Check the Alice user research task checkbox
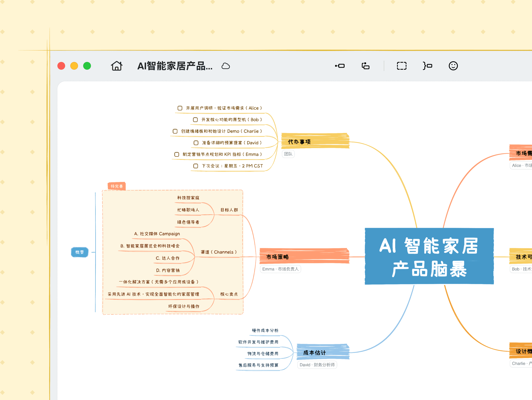This screenshot has width=532, height=400. coord(180,108)
